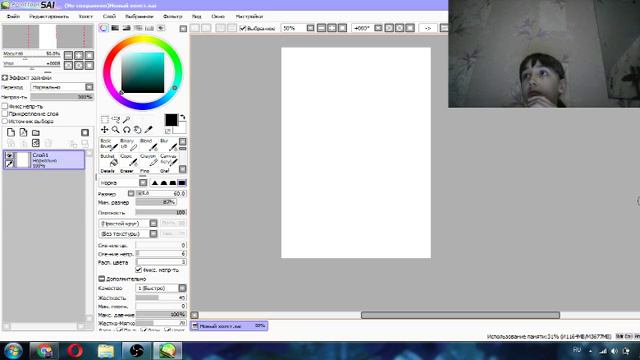This screenshot has height=360, width=640.
Task: Open the Выбранное menu
Action: [139, 17]
